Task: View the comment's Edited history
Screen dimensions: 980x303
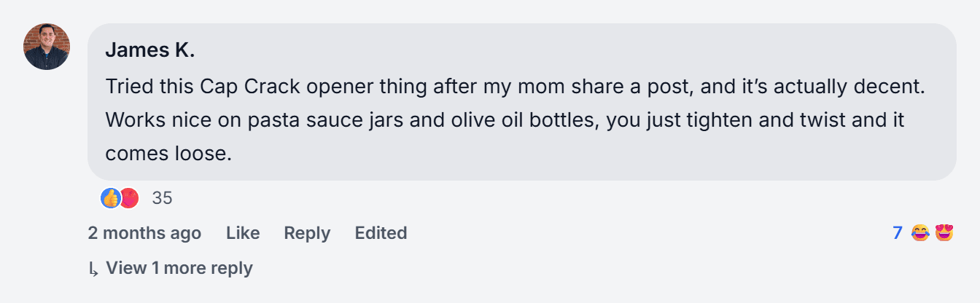Action: tap(381, 233)
